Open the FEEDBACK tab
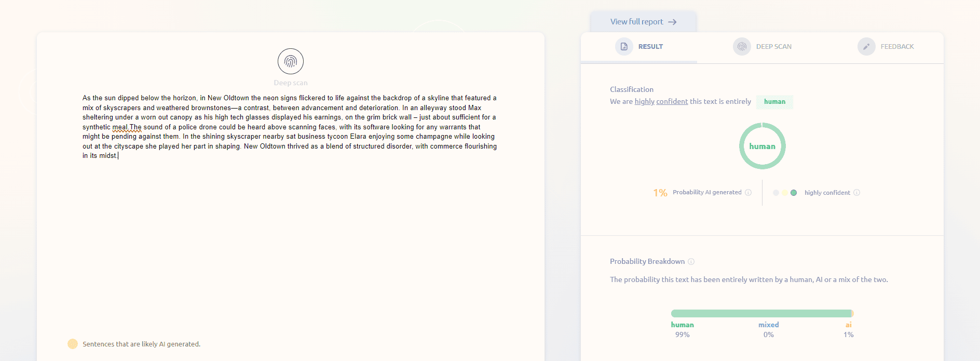The image size is (980, 361). click(897, 47)
